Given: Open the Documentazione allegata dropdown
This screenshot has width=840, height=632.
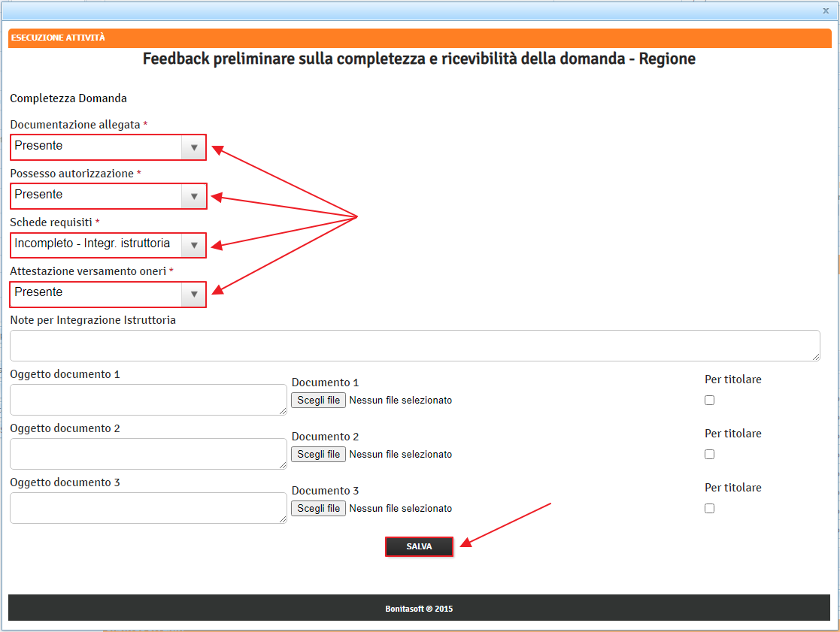Looking at the screenshot, I should (108, 147).
